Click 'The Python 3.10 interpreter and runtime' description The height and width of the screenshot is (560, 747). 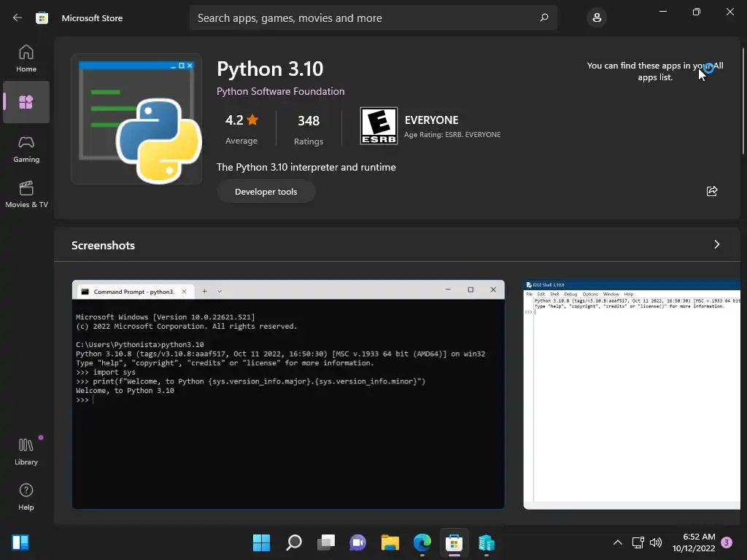point(306,167)
